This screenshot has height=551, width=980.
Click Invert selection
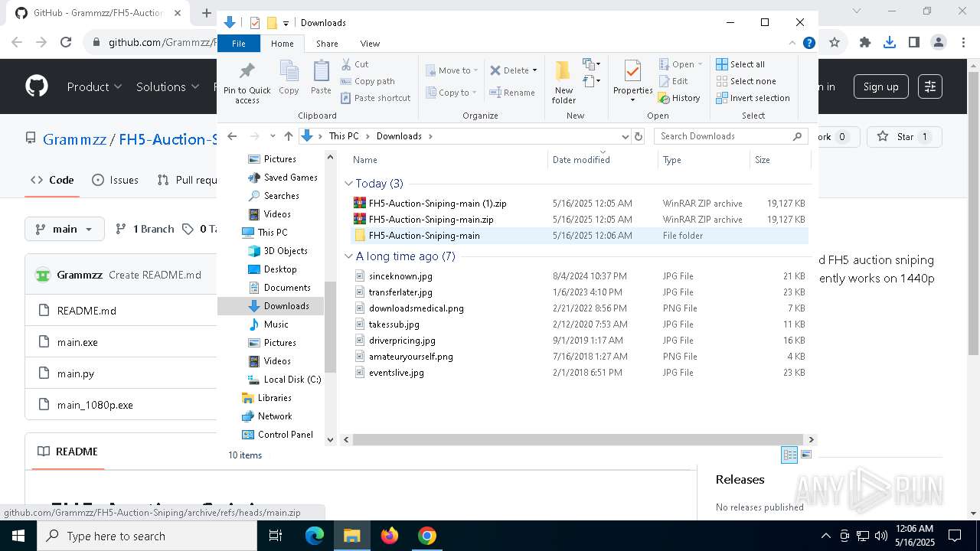[x=753, y=98]
